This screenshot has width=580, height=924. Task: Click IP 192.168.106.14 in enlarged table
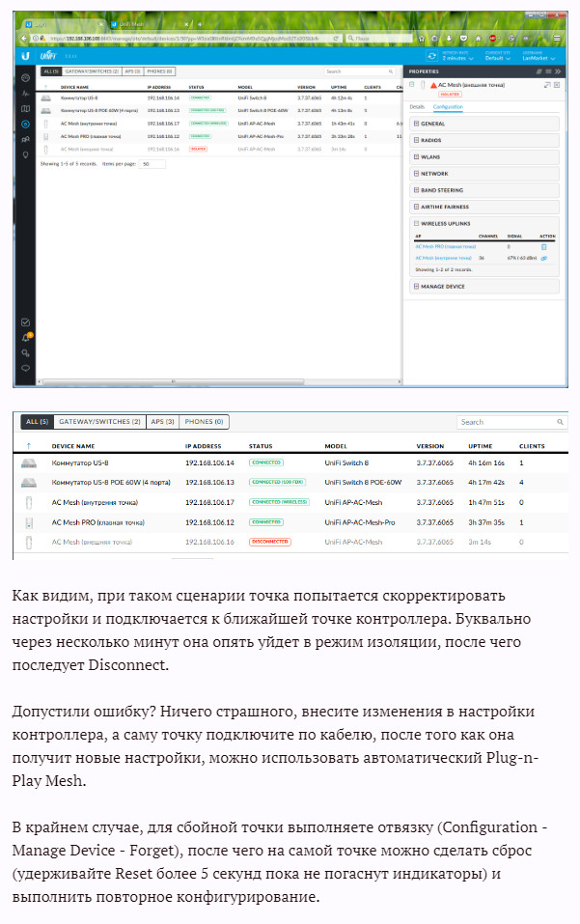[x=209, y=462]
